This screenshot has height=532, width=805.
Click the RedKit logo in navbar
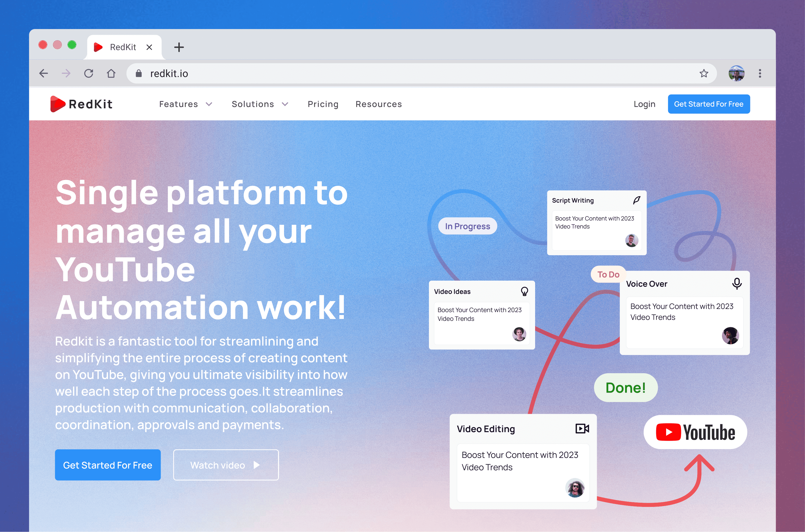point(82,104)
